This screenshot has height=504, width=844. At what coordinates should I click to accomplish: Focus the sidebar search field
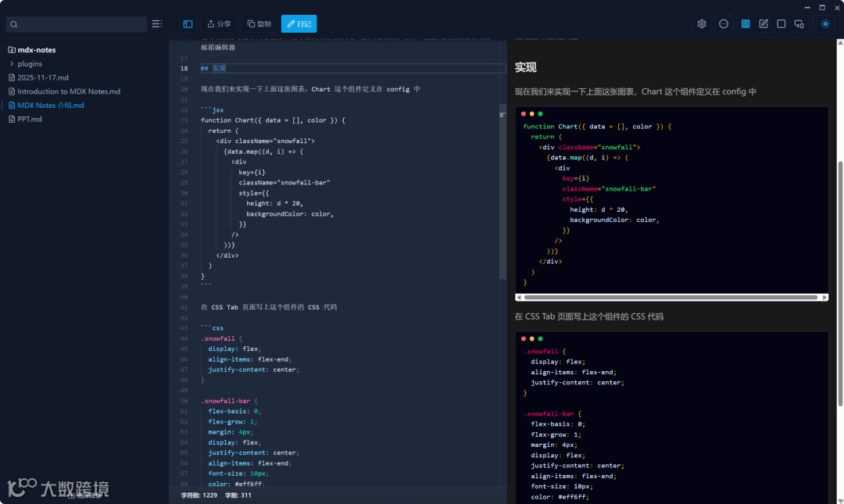tap(77, 24)
